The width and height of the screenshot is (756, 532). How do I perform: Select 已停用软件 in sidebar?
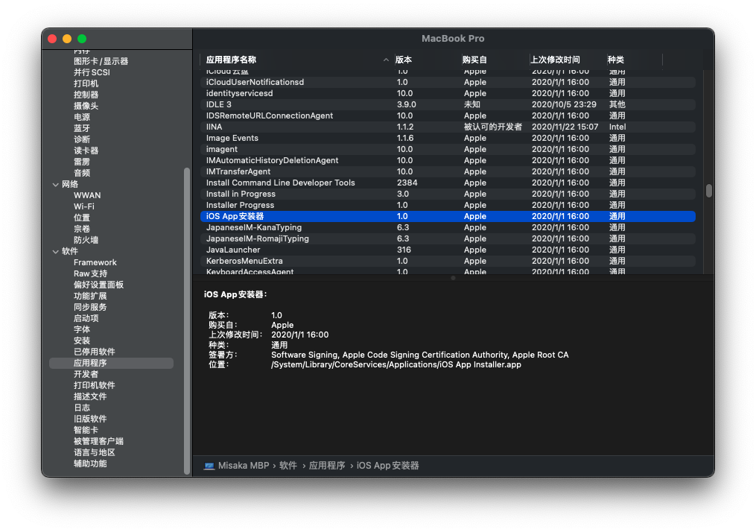[94, 352]
